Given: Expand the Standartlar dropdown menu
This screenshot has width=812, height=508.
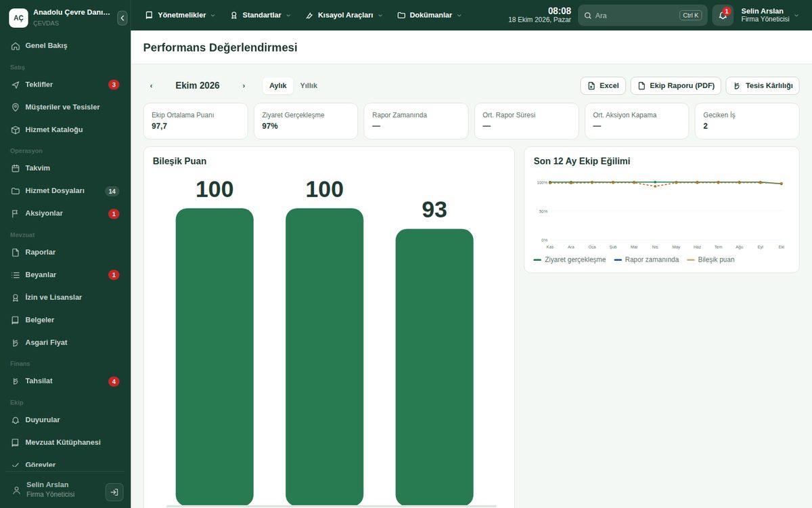Looking at the screenshot, I should pos(261,15).
